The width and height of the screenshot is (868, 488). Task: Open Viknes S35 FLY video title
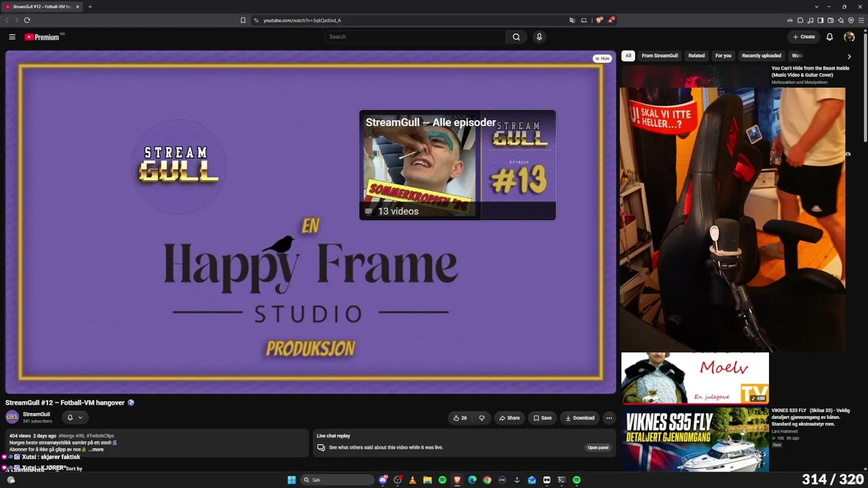(x=810, y=417)
